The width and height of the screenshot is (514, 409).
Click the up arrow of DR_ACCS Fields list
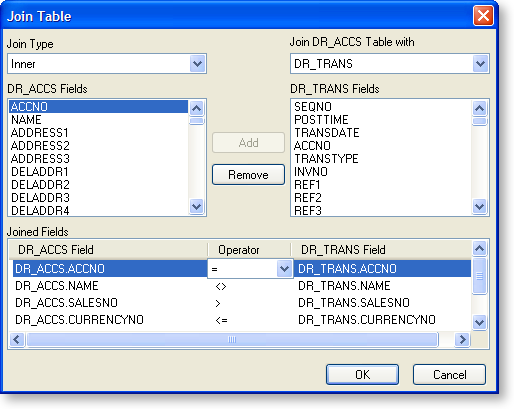pos(197,108)
